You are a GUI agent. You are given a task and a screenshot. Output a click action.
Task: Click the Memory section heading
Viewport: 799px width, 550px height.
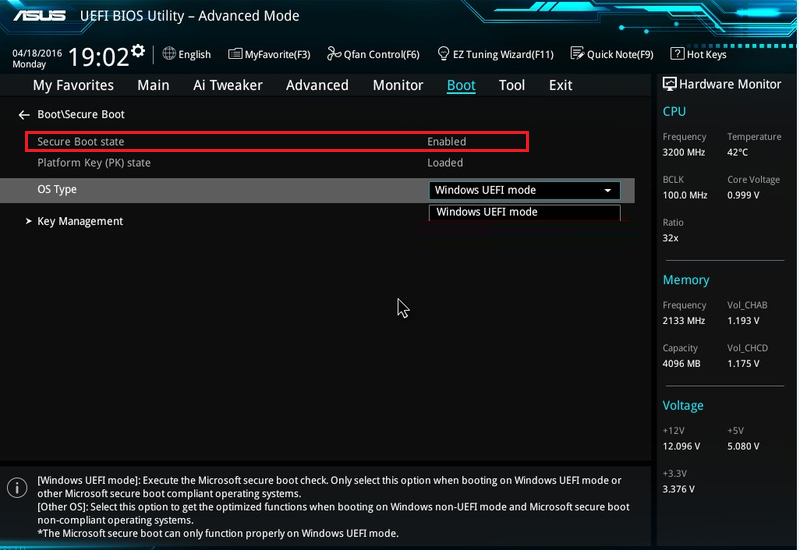coord(686,280)
